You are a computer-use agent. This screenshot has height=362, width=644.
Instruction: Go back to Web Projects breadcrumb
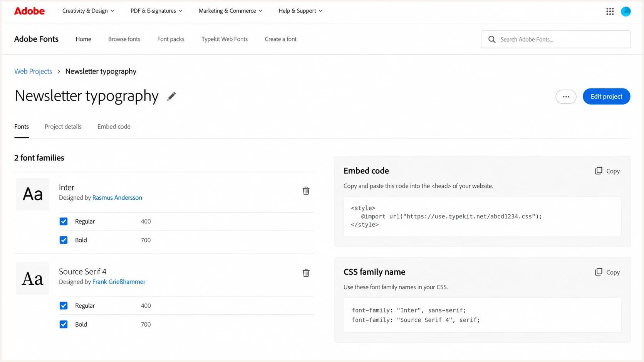[33, 72]
